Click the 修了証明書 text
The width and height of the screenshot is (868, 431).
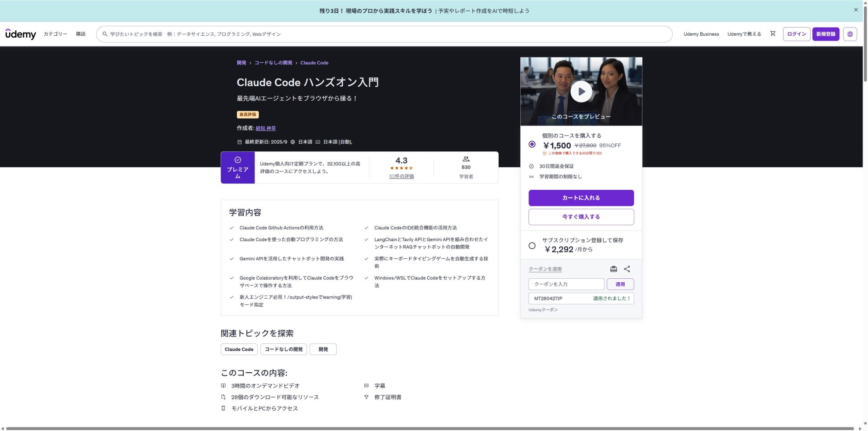click(x=388, y=397)
